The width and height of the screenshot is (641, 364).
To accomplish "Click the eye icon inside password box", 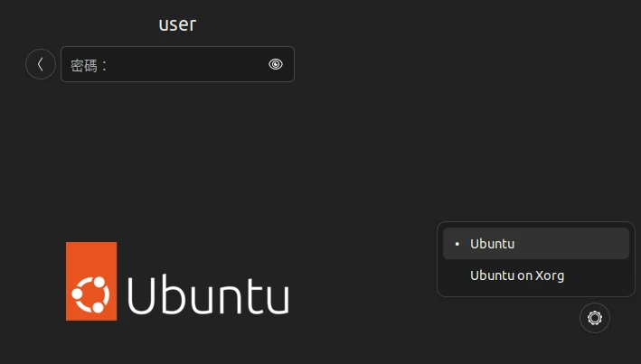I will tap(276, 64).
